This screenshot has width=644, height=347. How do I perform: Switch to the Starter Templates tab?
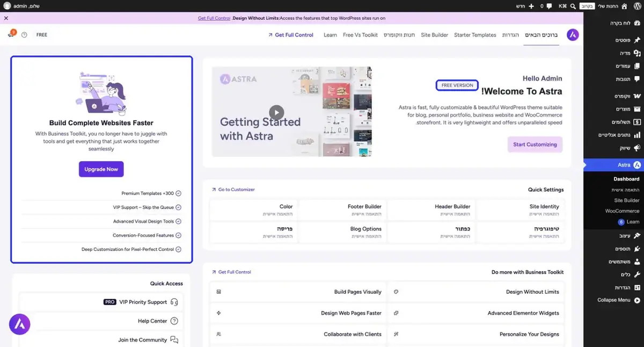(475, 35)
